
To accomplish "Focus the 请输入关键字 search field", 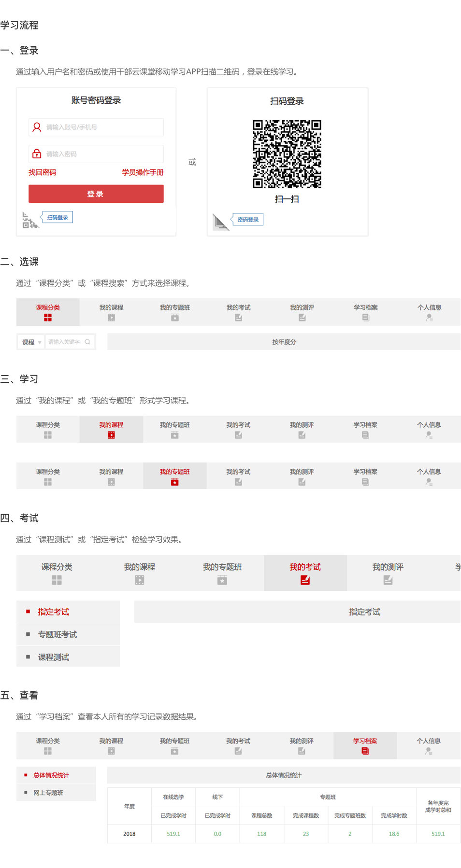I will coord(70,342).
